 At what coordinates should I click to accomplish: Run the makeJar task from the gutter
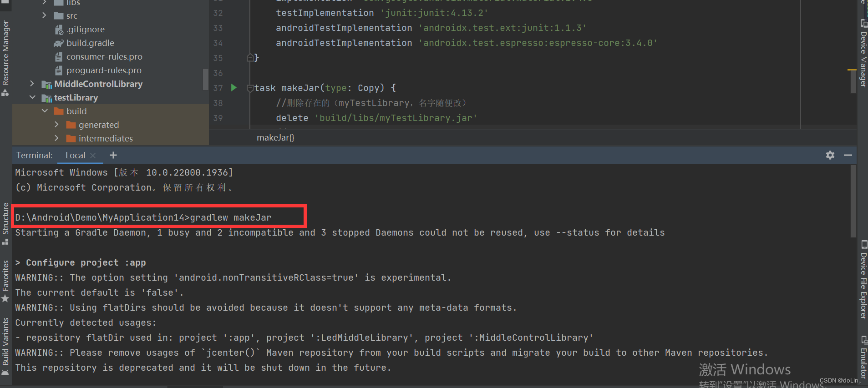[233, 87]
